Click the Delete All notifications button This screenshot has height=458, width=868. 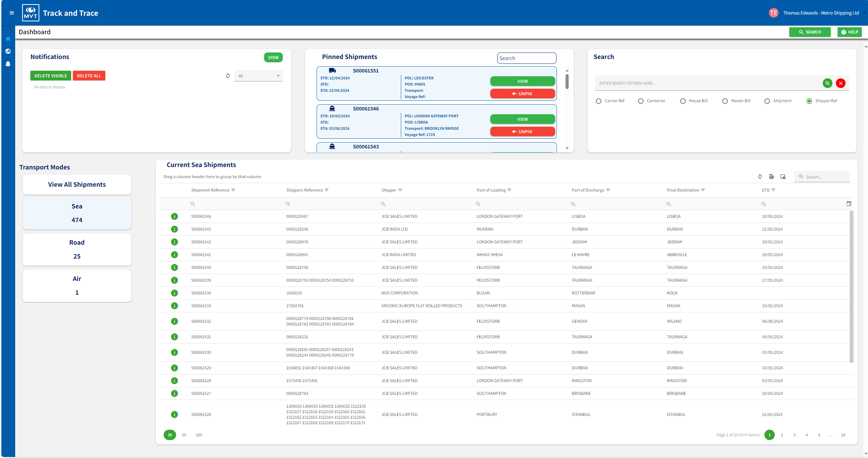click(x=89, y=76)
